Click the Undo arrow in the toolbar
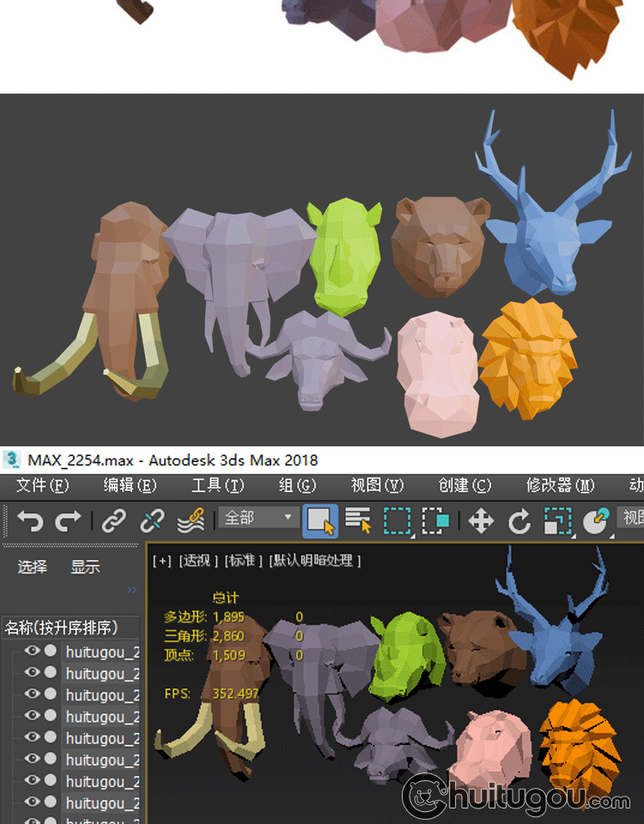The width and height of the screenshot is (644, 824). tap(30, 520)
